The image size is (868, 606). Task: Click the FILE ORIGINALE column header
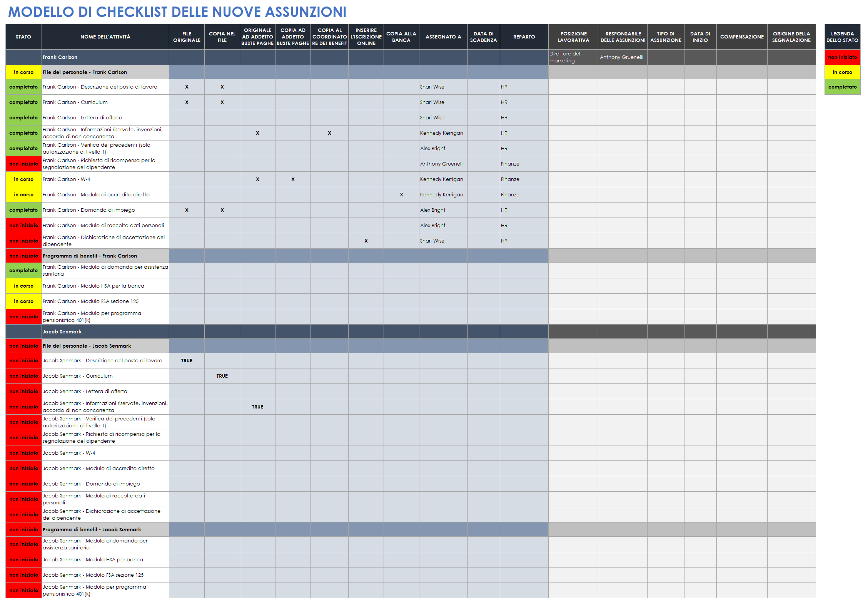pyautogui.click(x=187, y=37)
